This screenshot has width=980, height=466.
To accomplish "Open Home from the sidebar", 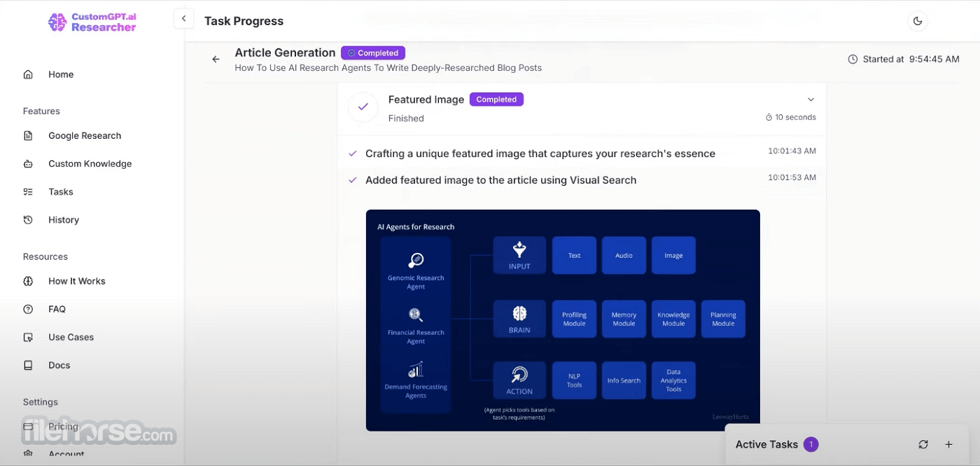I will [x=61, y=74].
